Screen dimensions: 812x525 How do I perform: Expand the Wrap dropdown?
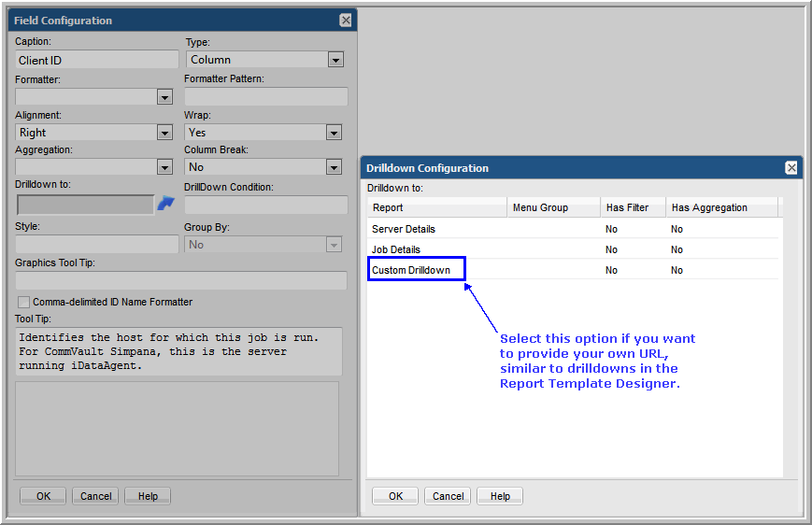(x=334, y=133)
